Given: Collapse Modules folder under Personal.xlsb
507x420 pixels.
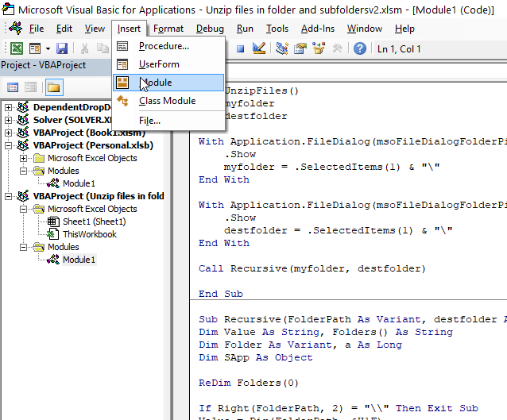Looking at the screenshot, I should pos(23,171).
